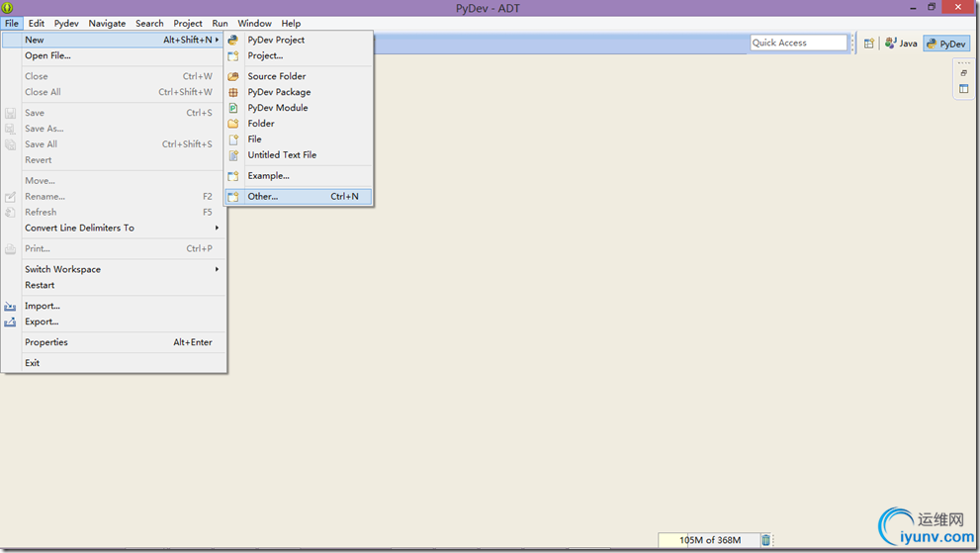Click the PyDev Module icon
This screenshot has width=980, height=553.
(x=233, y=108)
